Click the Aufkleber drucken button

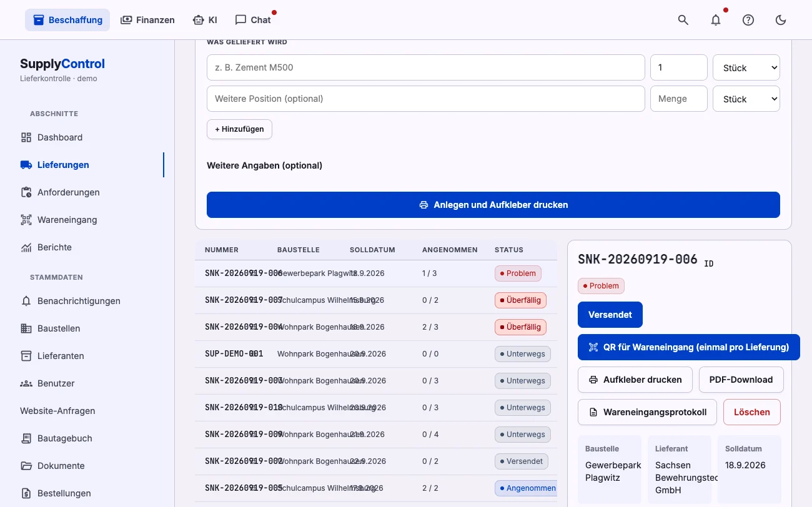pyautogui.click(x=635, y=380)
